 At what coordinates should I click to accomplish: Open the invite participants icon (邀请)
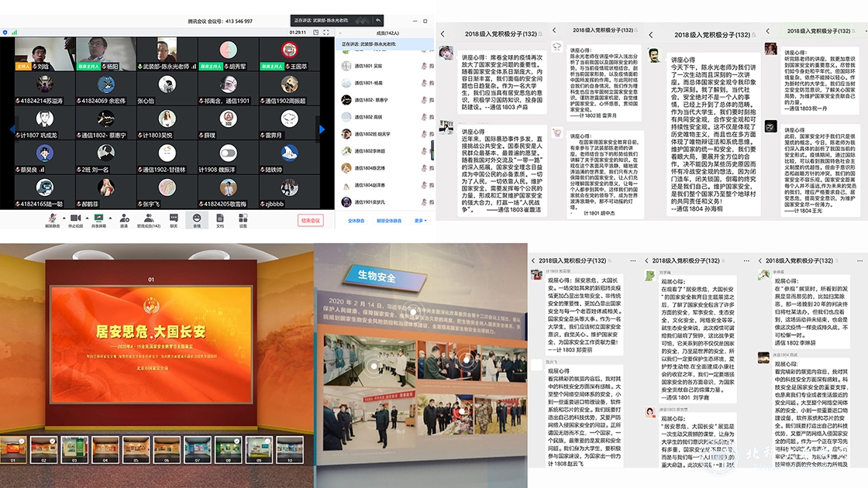click(x=124, y=217)
